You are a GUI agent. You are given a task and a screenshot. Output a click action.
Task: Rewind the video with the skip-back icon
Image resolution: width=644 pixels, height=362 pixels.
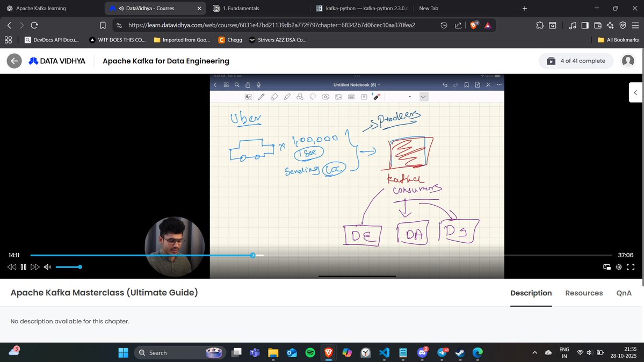coord(11,267)
